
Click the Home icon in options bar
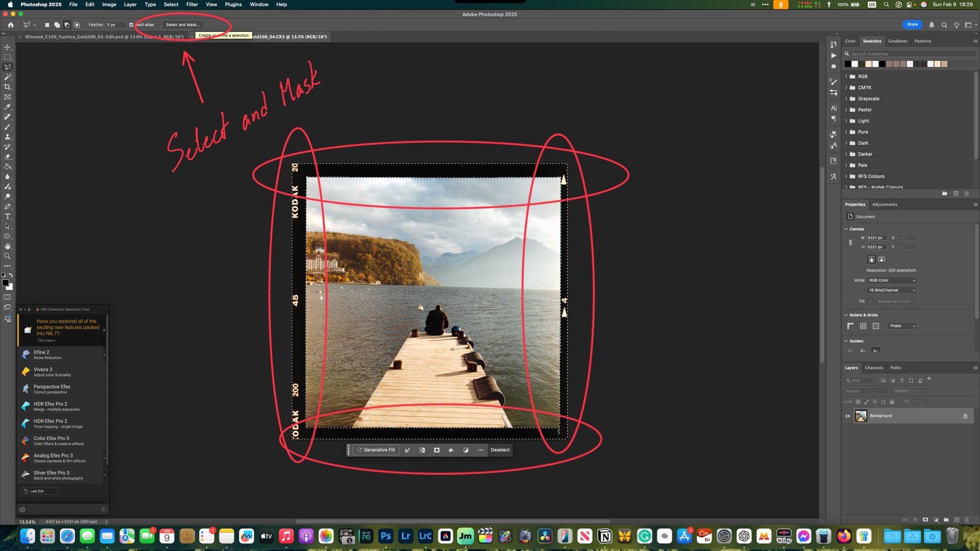pos(11,24)
